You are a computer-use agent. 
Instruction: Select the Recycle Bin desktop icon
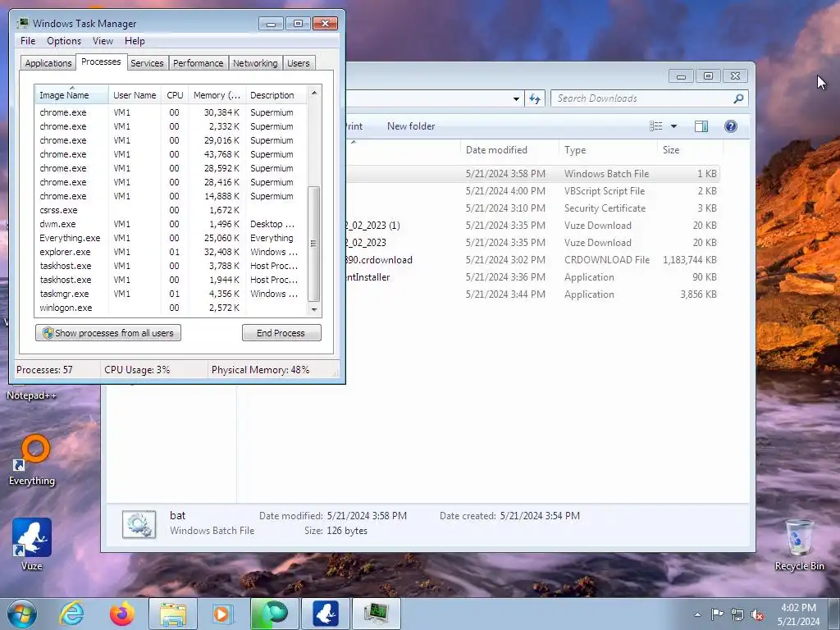(x=799, y=545)
